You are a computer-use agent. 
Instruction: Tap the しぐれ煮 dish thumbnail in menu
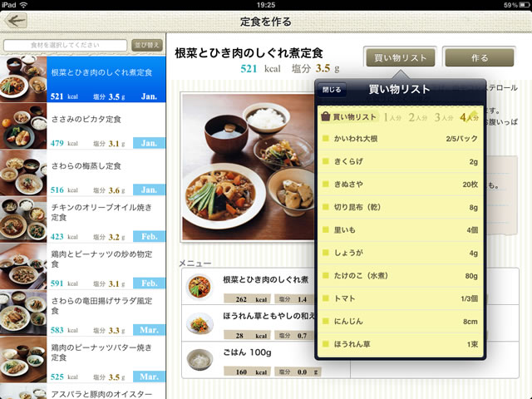[199, 287]
